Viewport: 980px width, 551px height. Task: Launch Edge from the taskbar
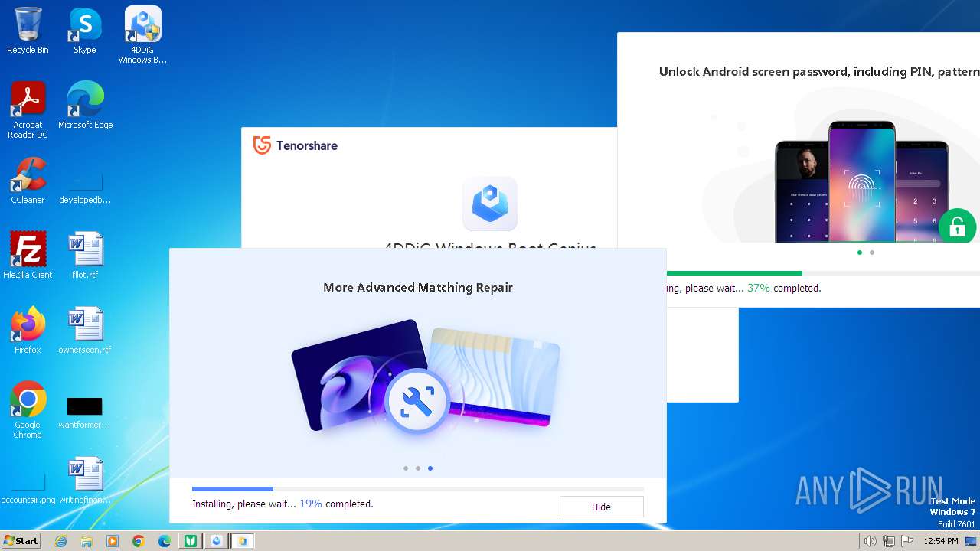click(x=165, y=541)
